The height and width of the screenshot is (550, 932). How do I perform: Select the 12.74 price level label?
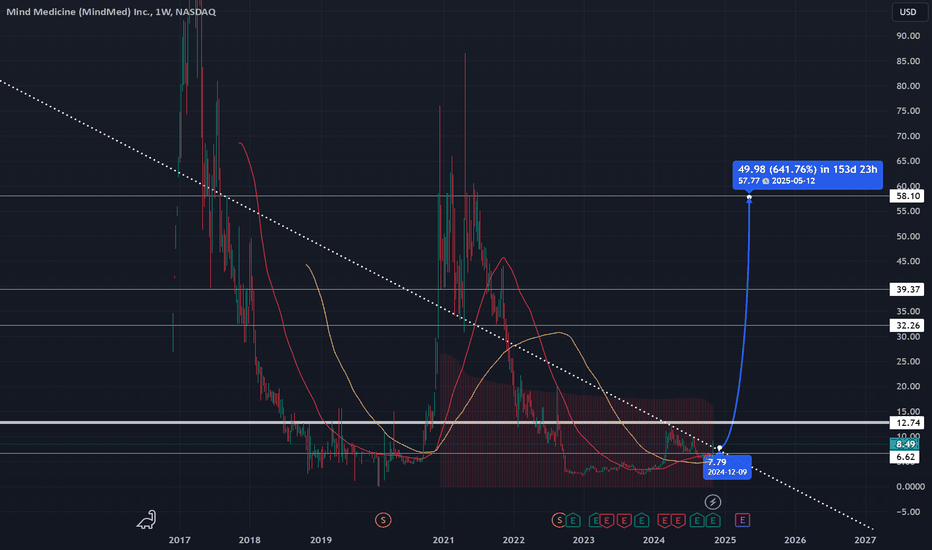point(906,423)
